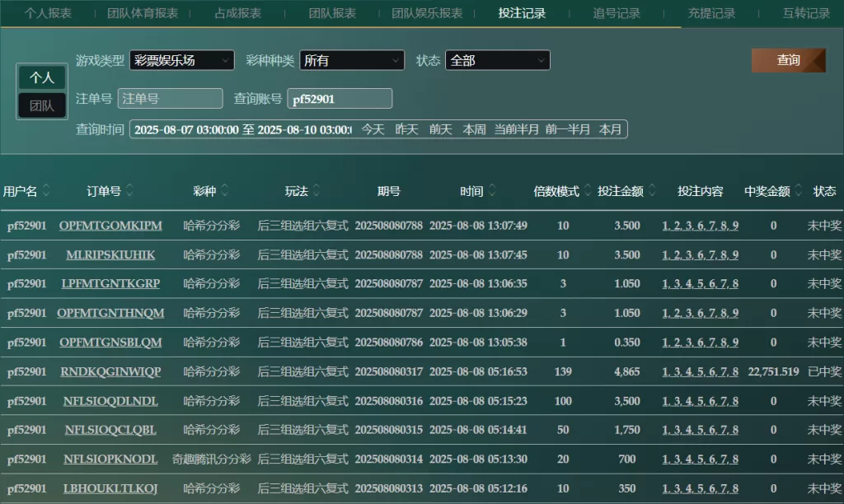This screenshot has height=504, width=844.
Task: Click 状态 column header
Action: click(824, 191)
